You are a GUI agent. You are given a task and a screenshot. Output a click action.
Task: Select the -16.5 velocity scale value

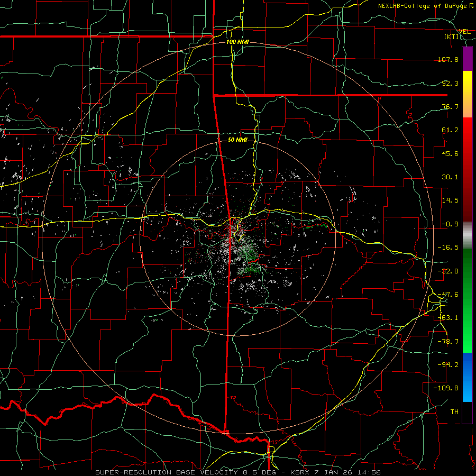pyautogui.click(x=448, y=248)
